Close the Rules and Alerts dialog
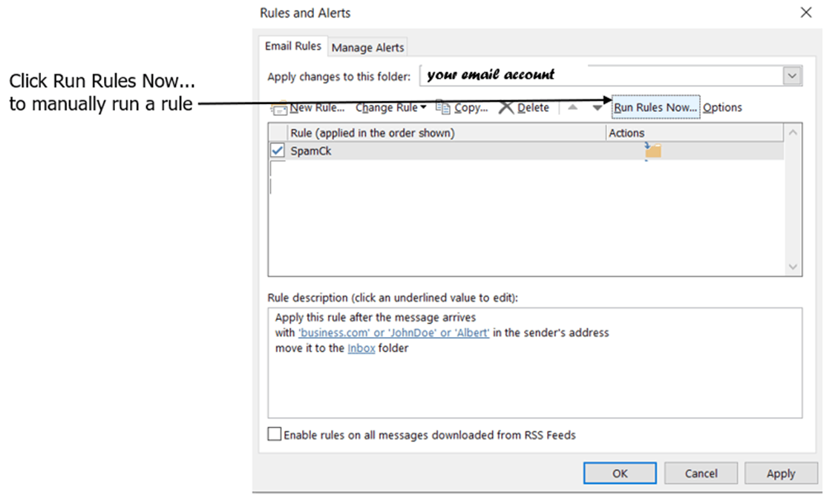The image size is (835, 504). coord(806,13)
